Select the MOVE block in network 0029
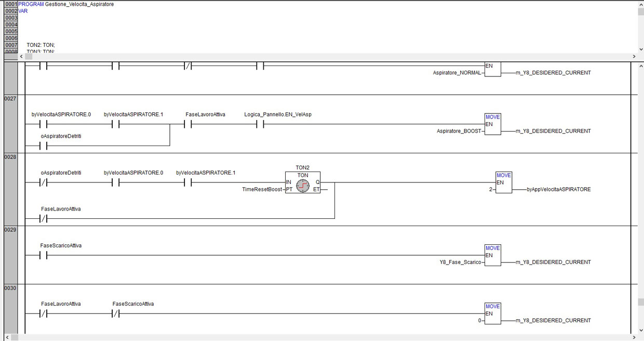644x341 pixels. tap(493, 255)
